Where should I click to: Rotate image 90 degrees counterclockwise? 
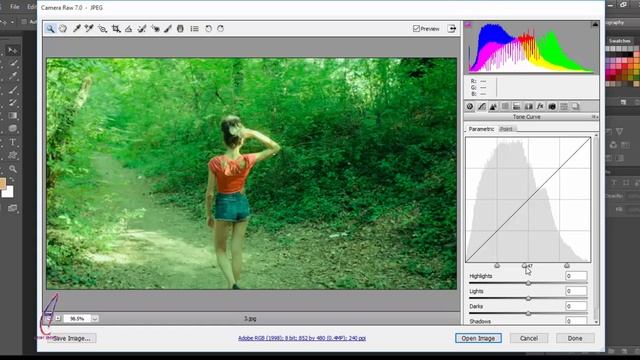[208, 29]
